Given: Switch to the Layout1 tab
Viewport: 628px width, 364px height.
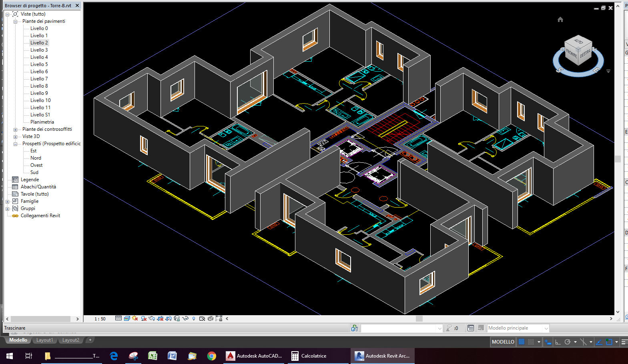Looking at the screenshot, I should 44,340.
